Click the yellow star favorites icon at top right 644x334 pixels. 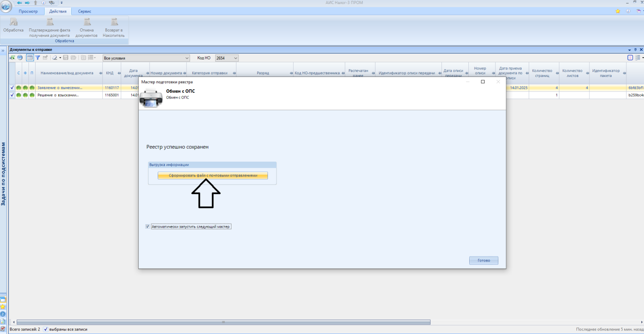pyautogui.click(x=618, y=11)
